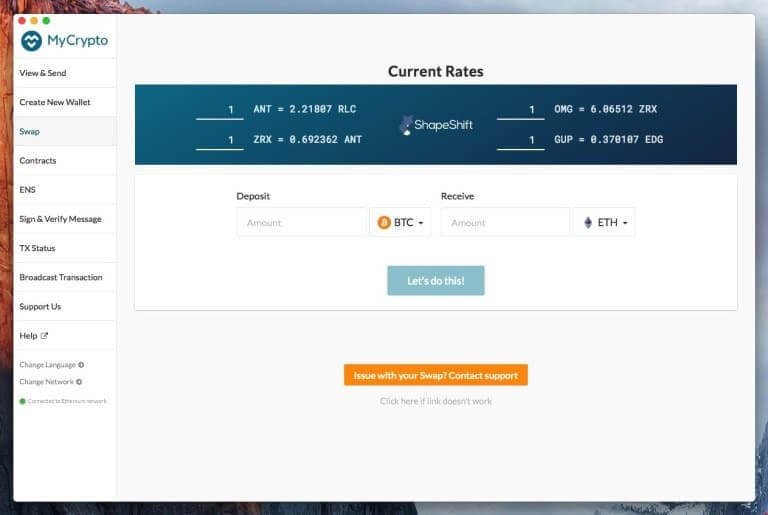Click Change Language option

(x=51, y=365)
